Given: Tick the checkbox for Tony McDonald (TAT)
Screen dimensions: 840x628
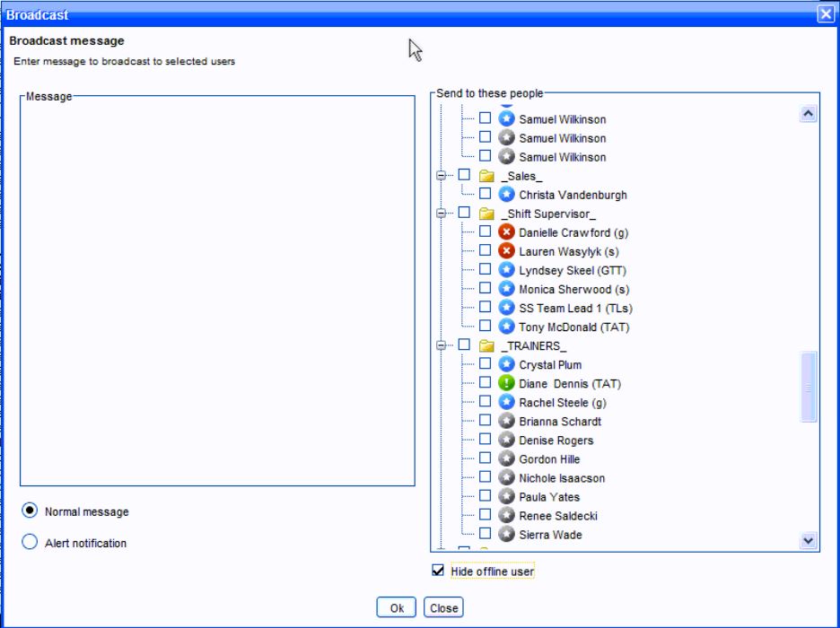Looking at the screenshot, I should 485,326.
